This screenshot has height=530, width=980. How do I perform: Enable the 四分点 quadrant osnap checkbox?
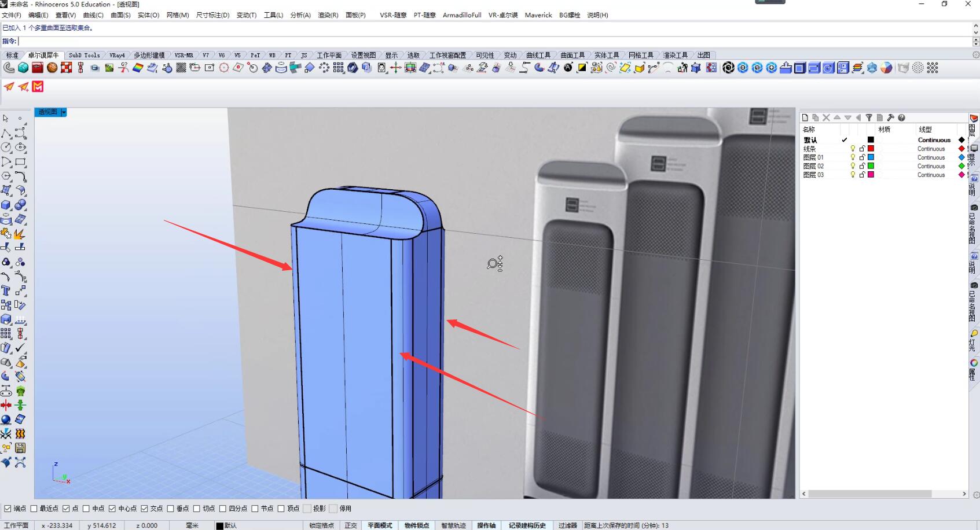223,509
